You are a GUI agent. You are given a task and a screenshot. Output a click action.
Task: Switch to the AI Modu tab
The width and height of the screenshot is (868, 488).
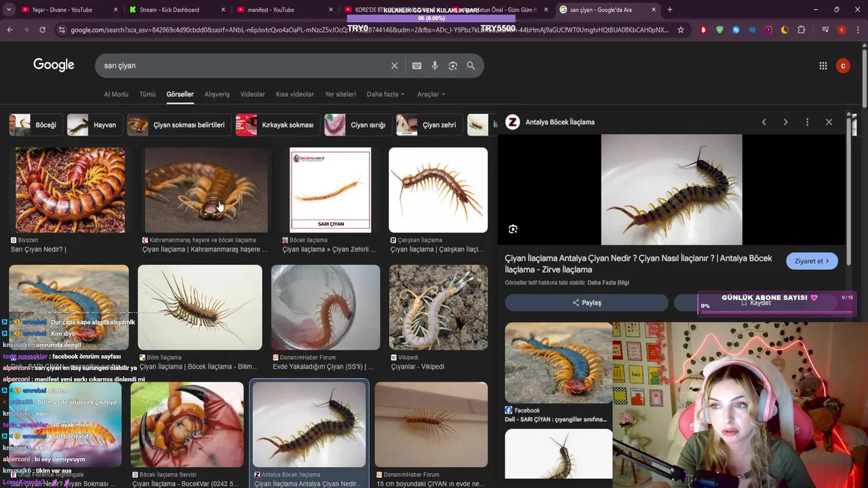[116, 94]
